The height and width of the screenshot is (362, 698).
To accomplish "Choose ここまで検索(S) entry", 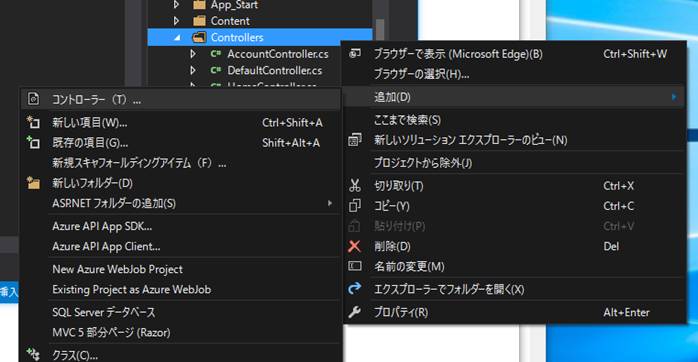I will [514, 120].
